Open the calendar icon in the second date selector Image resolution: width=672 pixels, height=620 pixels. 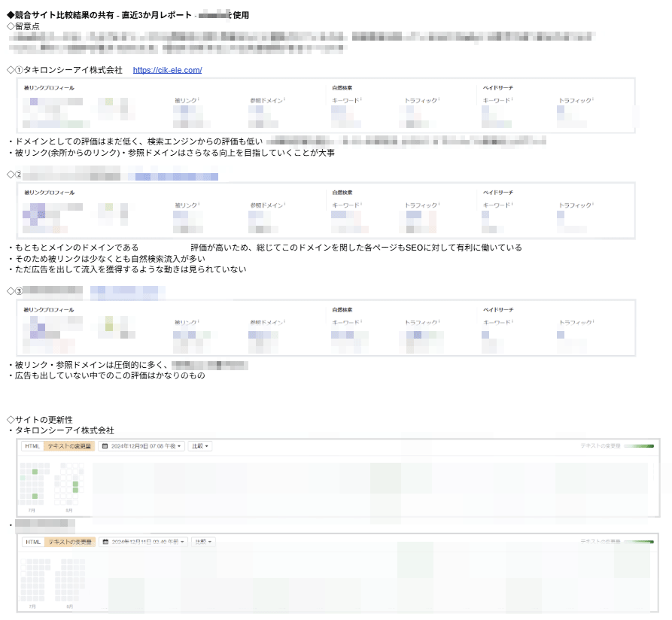(x=106, y=540)
